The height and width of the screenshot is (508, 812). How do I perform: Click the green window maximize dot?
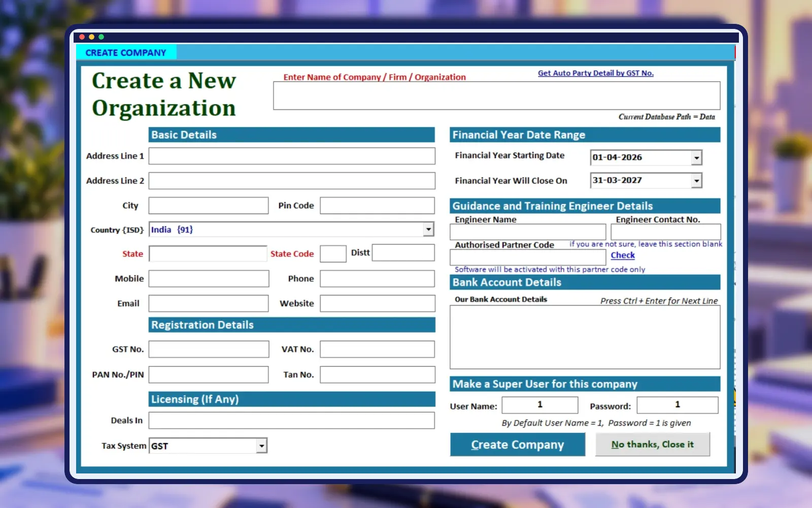click(x=101, y=37)
